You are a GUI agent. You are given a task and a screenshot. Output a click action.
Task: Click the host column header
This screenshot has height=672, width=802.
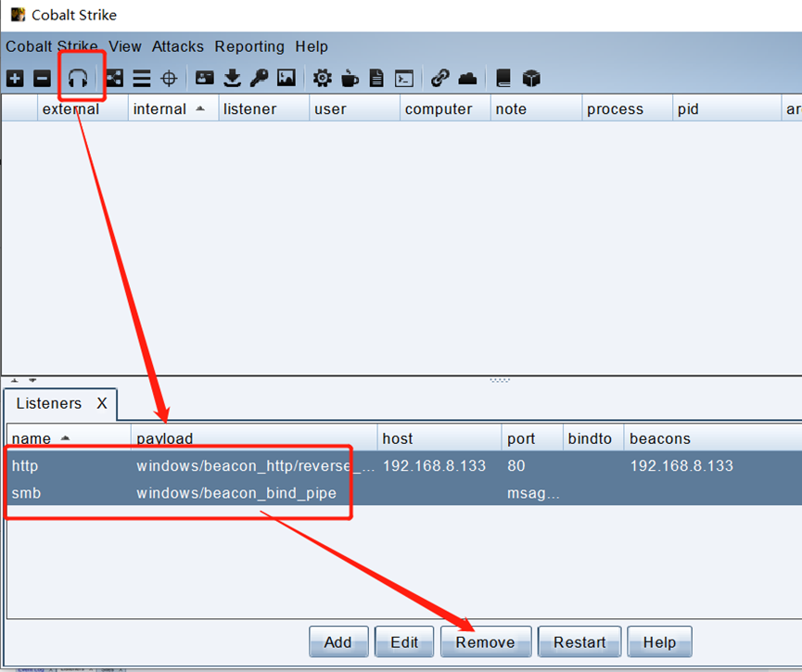click(x=439, y=437)
